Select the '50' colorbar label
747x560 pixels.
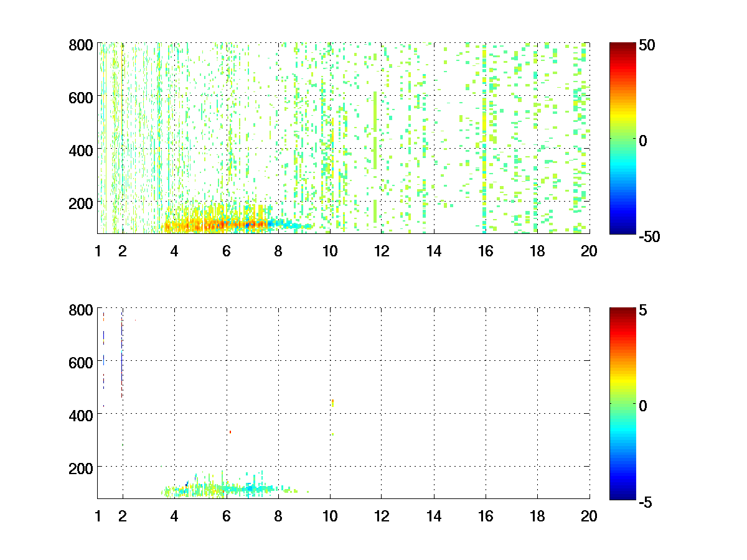tap(647, 45)
